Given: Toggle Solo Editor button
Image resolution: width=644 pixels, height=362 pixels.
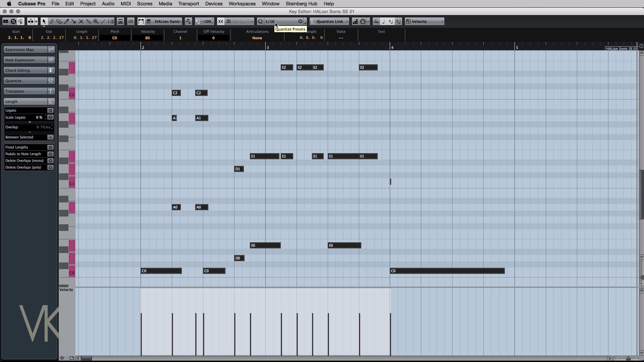Looking at the screenshot, I should [13, 21].
